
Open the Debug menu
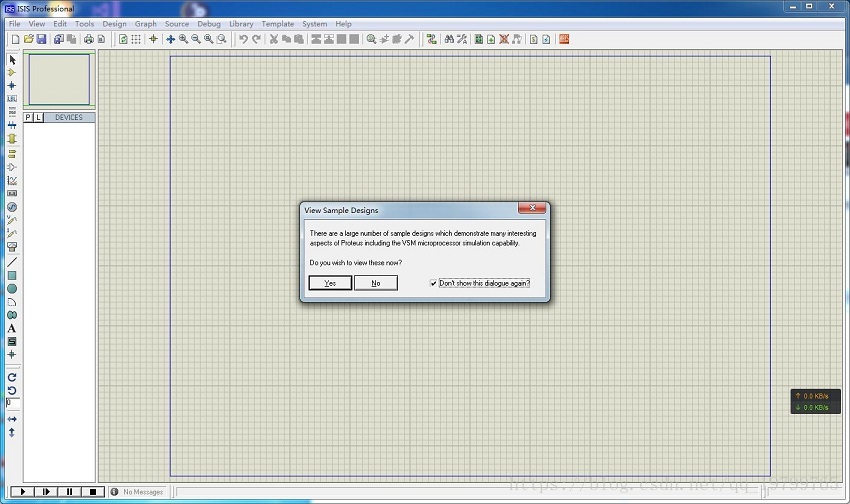point(209,24)
